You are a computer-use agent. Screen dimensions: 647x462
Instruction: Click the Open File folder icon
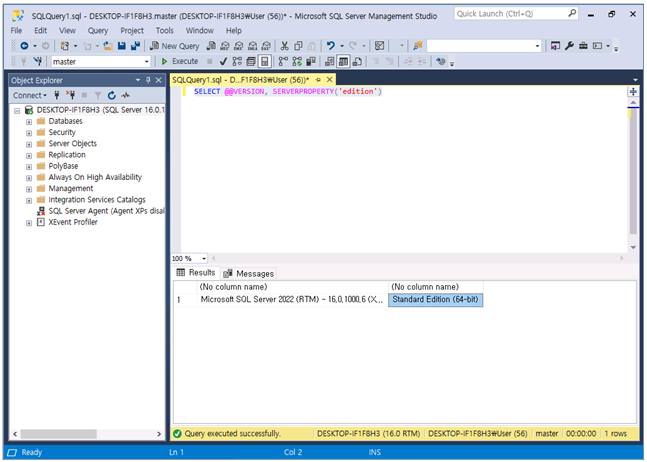tap(108, 46)
